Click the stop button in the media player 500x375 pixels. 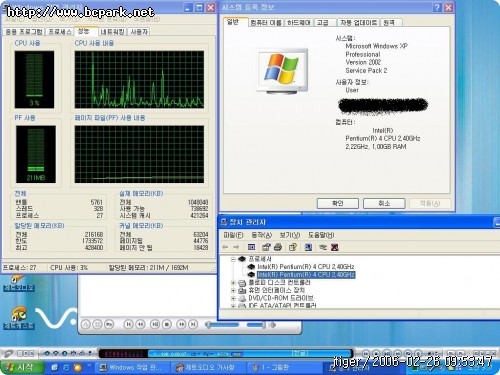click(167, 324)
